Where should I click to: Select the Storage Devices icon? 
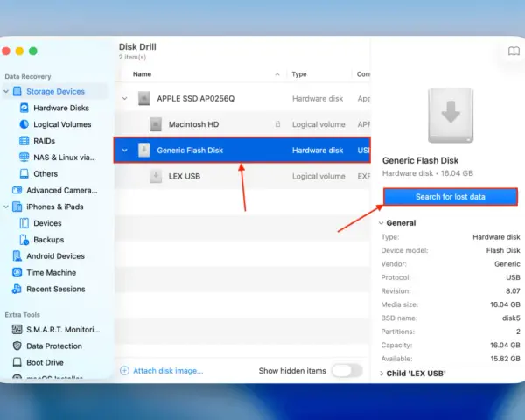pos(17,91)
